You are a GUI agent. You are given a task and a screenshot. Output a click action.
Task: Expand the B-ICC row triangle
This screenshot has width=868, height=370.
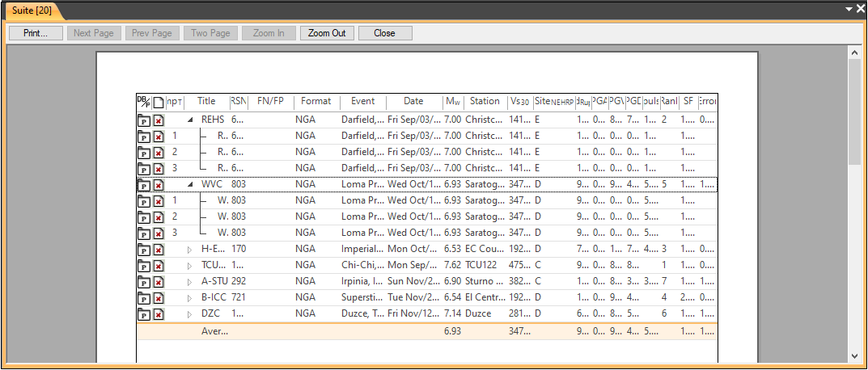coord(190,298)
